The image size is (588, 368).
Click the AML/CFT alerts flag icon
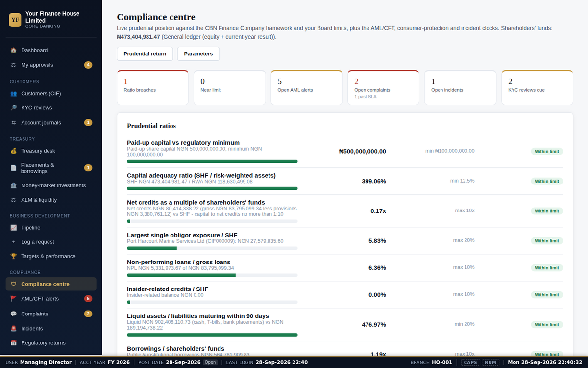click(14, 299)
